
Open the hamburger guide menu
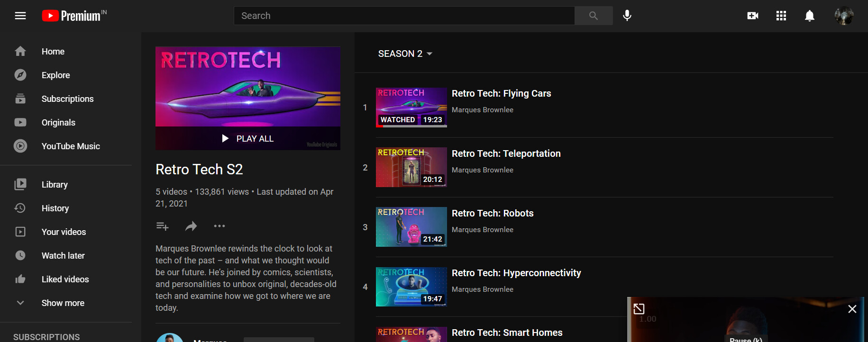click(20, 16)
